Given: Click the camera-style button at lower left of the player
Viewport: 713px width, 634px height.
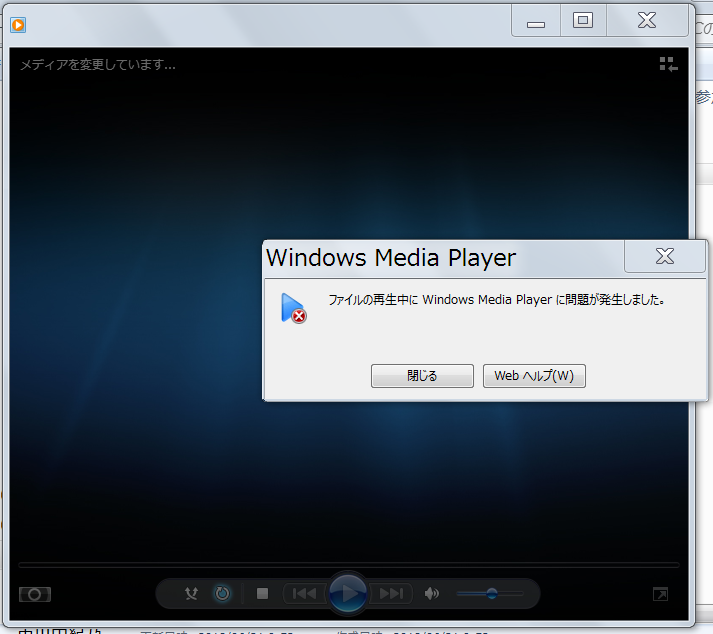Looking at the screenshot, I should (x=35, y=594).
